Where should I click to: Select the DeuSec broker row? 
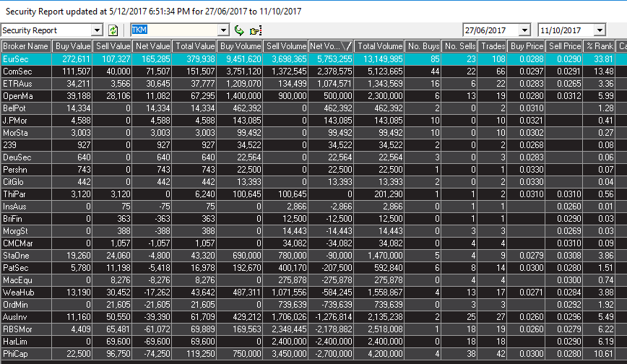click(313, 157)
